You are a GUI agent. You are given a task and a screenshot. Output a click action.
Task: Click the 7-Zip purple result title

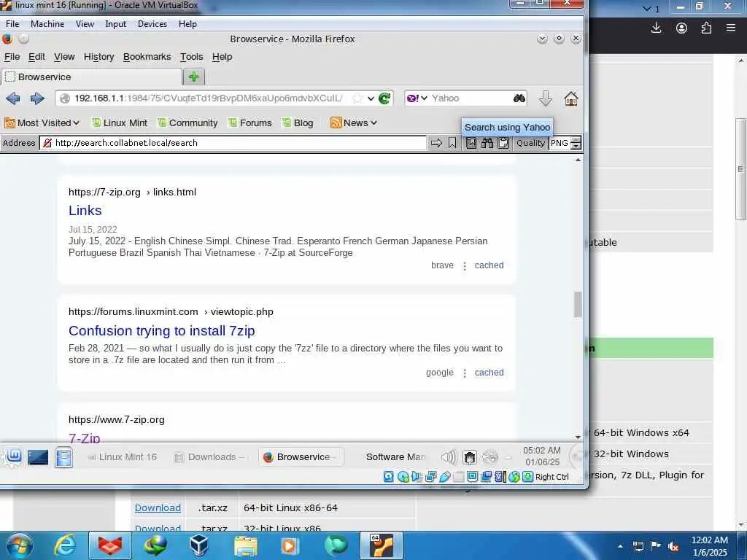point(85,437)
